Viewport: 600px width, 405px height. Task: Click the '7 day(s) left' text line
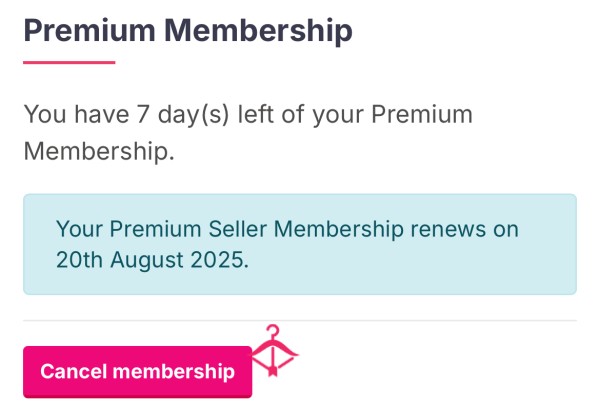[x=248, y=114]
